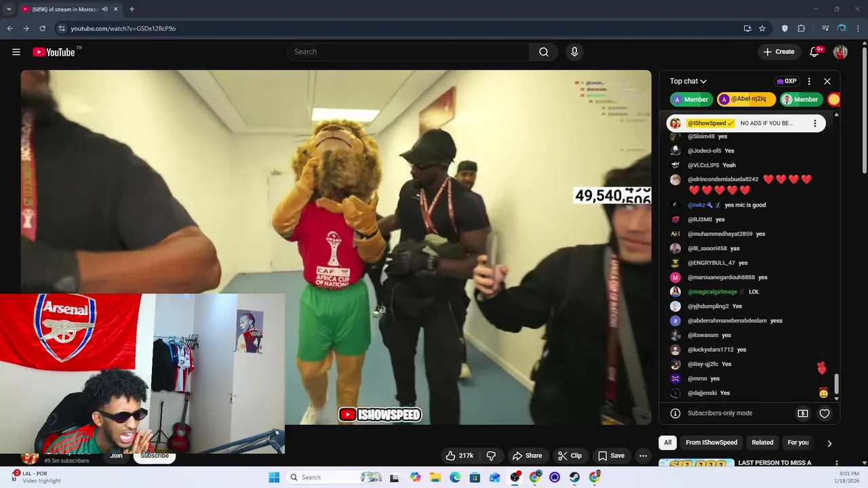The height and width of the screenshot is (488, 868).
Task: Click the search magnifier button
Action: 544,52
